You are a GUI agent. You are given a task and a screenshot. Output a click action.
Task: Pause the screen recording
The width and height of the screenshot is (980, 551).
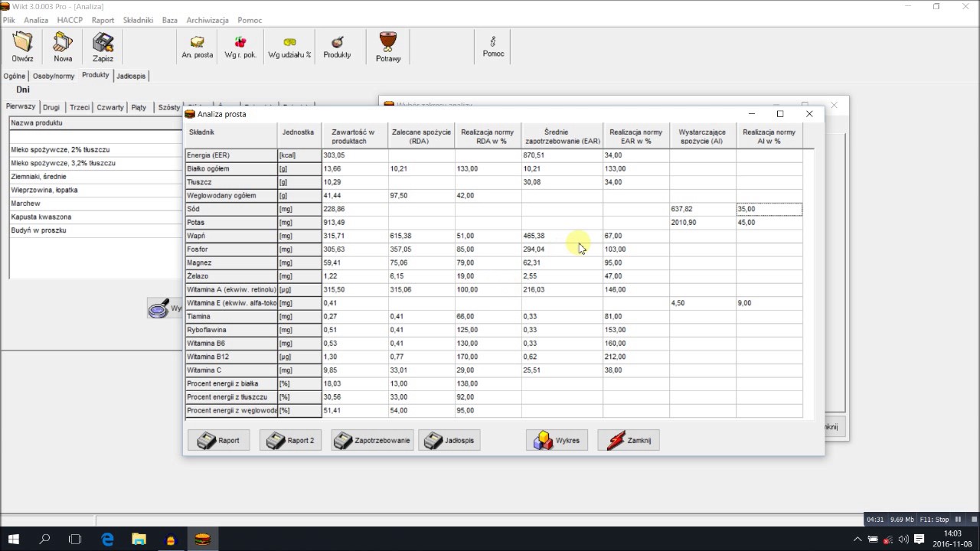958,520
